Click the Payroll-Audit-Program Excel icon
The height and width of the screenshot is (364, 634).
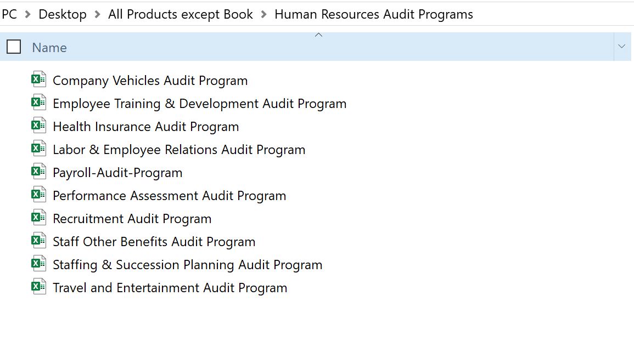38,172
